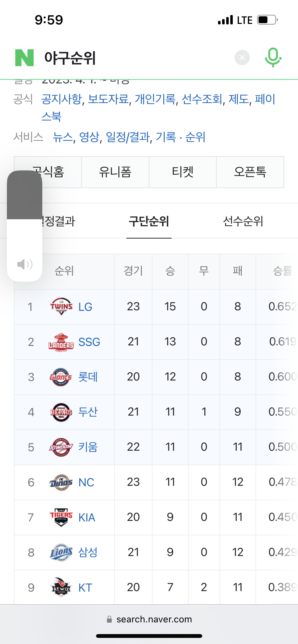The height and width of the screenshot is (644, 298).
Task: Clear search text with X button
Action: [x=242, y=58]
